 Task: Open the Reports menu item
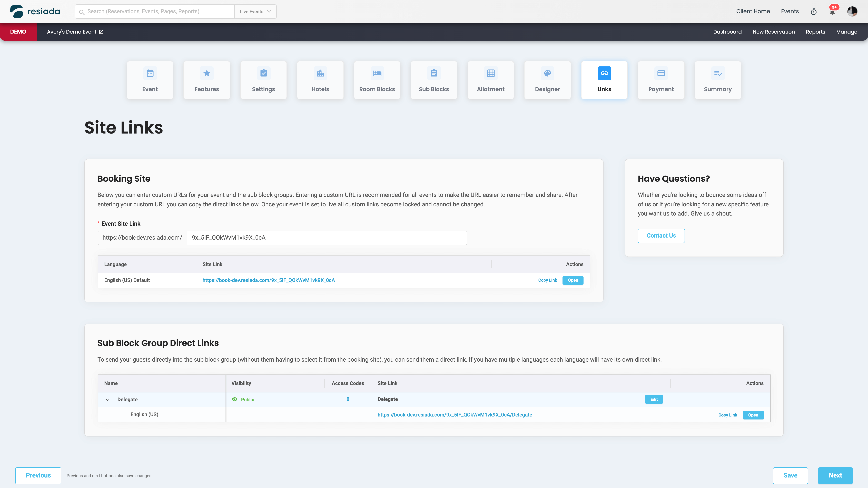815,32
